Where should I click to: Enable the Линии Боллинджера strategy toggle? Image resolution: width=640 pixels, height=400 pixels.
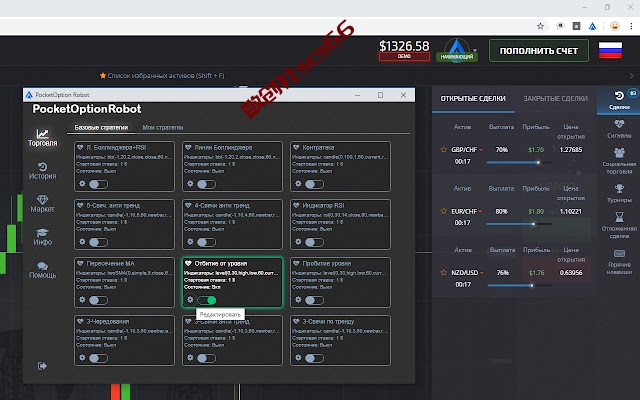207,184
